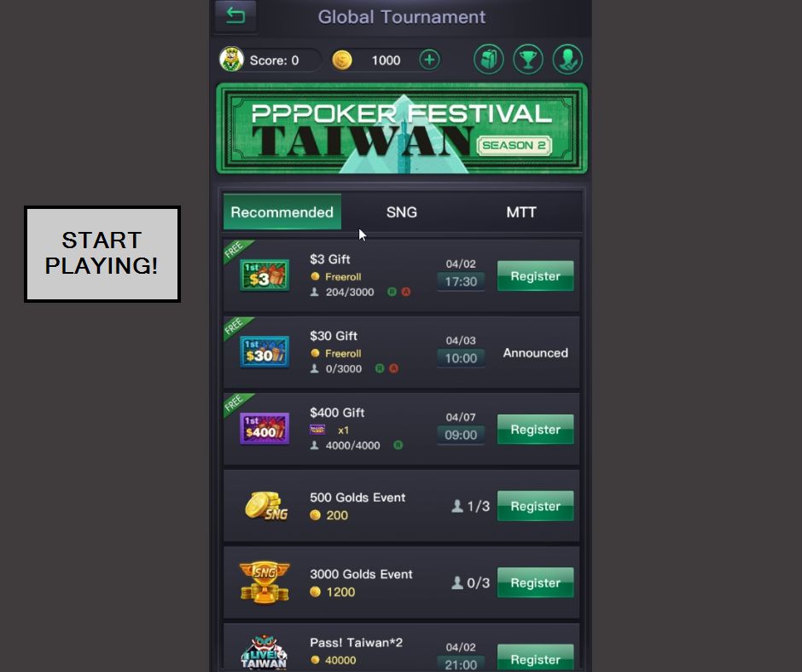The width and height of the screenshot is (802, 672).
Task: Go back using the green arrow icon
Action: [235, 16]
